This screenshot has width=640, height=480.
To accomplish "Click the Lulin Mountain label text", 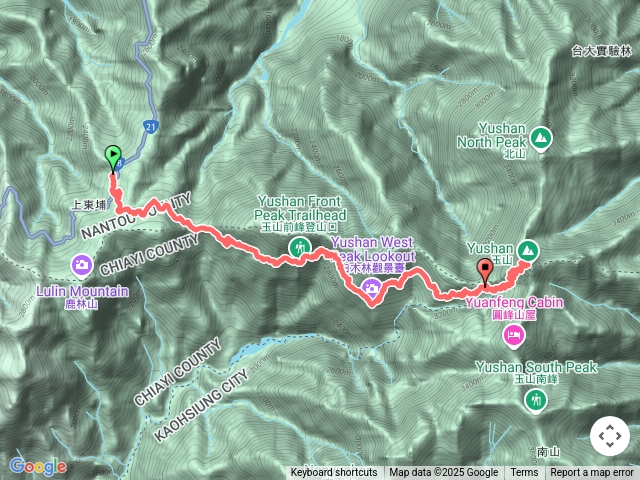I will pyautogui.click(x=82, y=291).
